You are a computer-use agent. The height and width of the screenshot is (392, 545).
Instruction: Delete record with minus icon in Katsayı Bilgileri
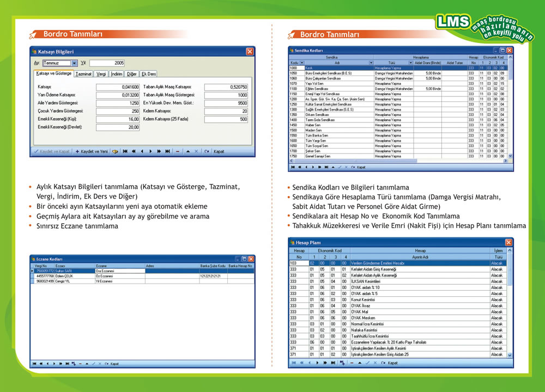click(178, 151)
